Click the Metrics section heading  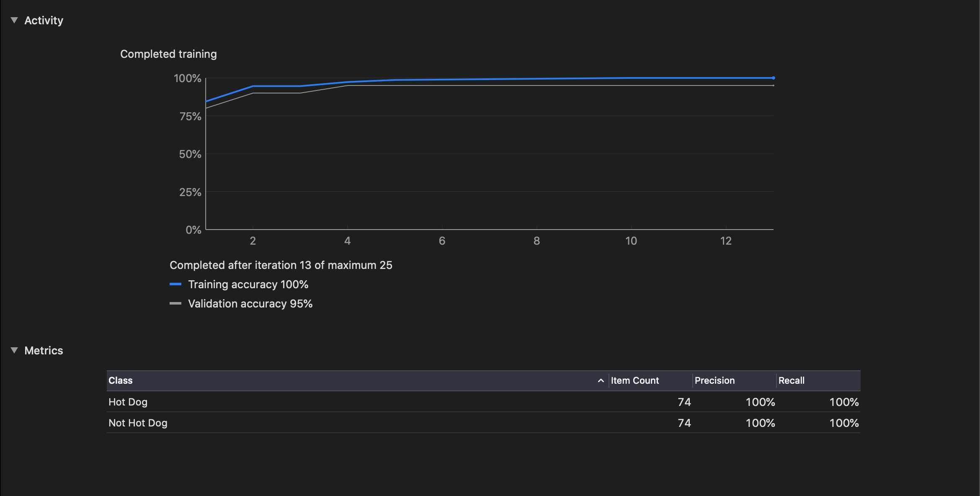pos(44,350)
